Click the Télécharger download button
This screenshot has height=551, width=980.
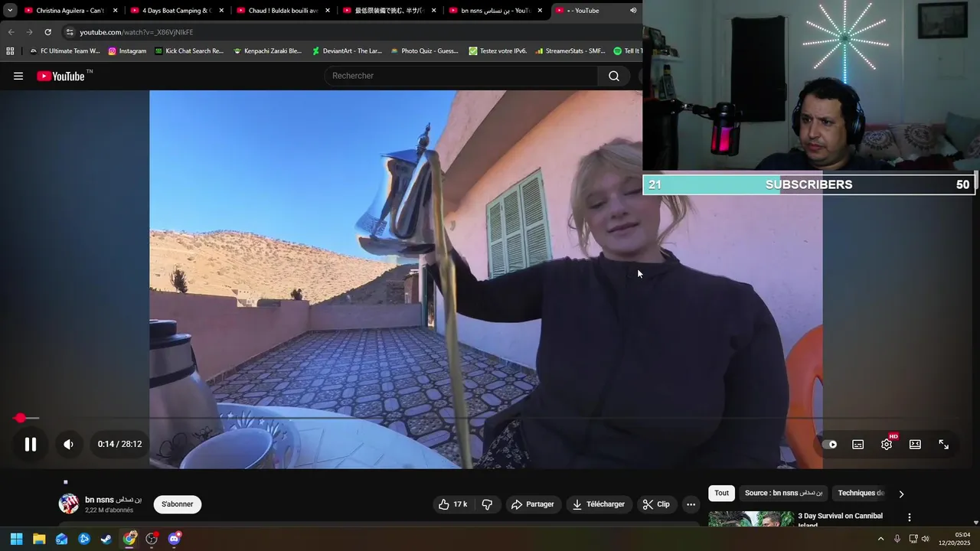[x=599, y=504]
